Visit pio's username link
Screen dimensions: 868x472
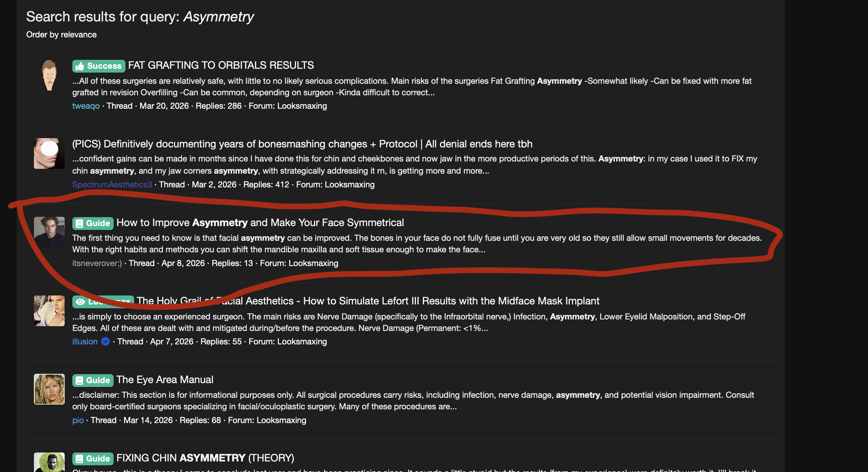pos(78,420)
